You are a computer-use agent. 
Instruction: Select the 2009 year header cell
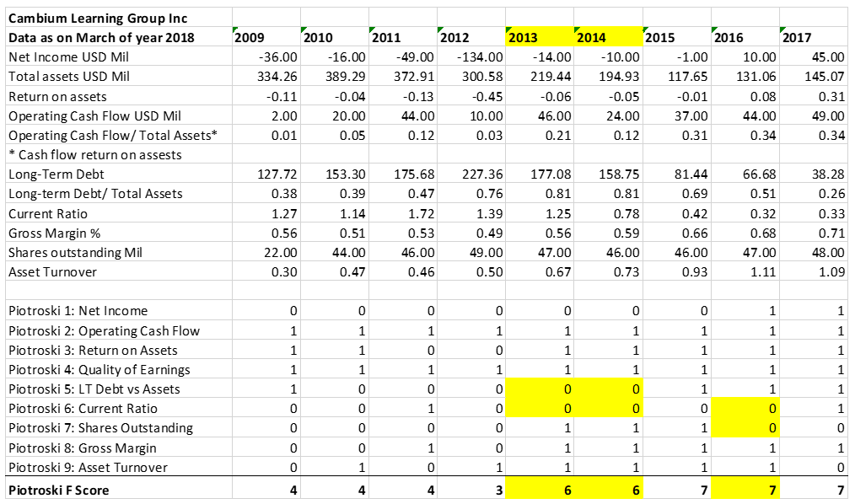tap(266, 36)
